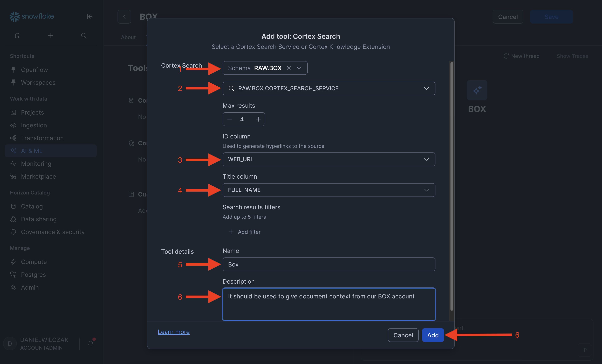The height and width of the screenshot is (364, 602).
Task: Clear the RAW.BOX schema selection
Action: pos(289,68)
